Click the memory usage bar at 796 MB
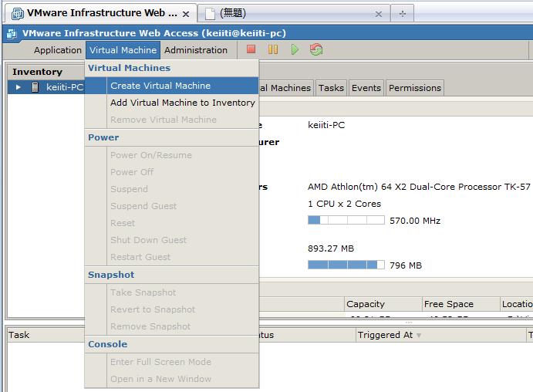Image resolution: width=533 pixels, height=392 pixels. [x=346, y=265]
